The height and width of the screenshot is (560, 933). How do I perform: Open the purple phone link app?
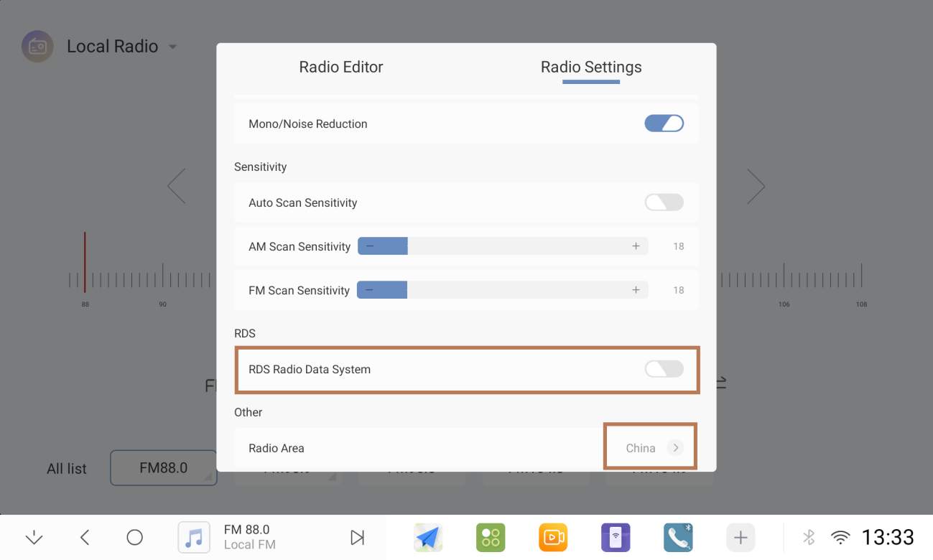616,537
